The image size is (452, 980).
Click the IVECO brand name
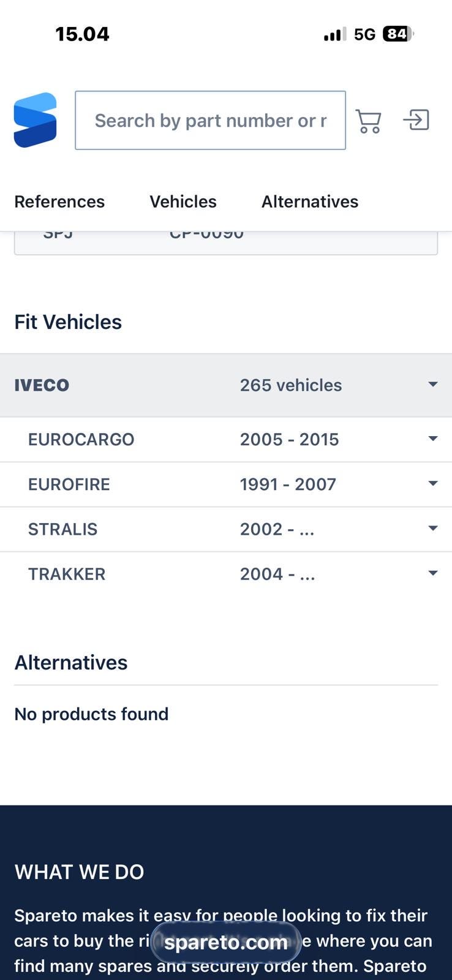point(42,385)
